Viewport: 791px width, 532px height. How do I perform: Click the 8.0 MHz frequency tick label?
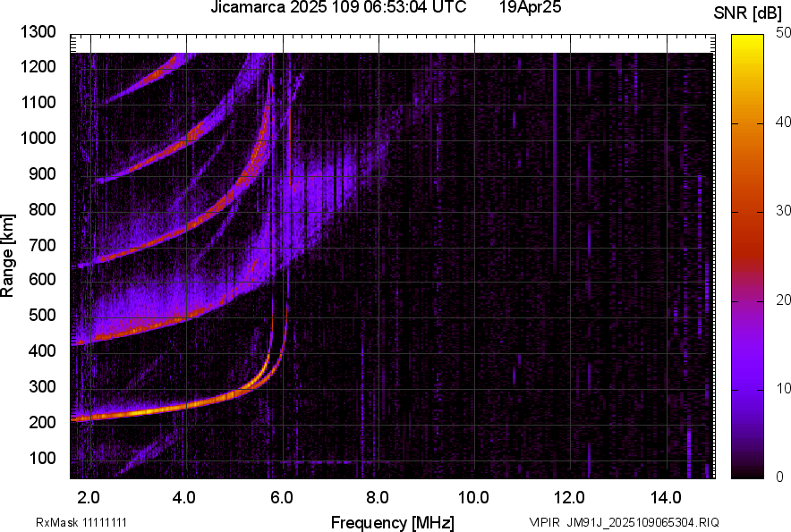[377, 496]
